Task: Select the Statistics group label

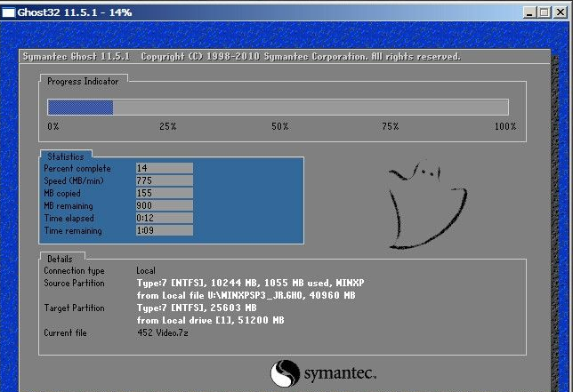Action: coord(66,156)
